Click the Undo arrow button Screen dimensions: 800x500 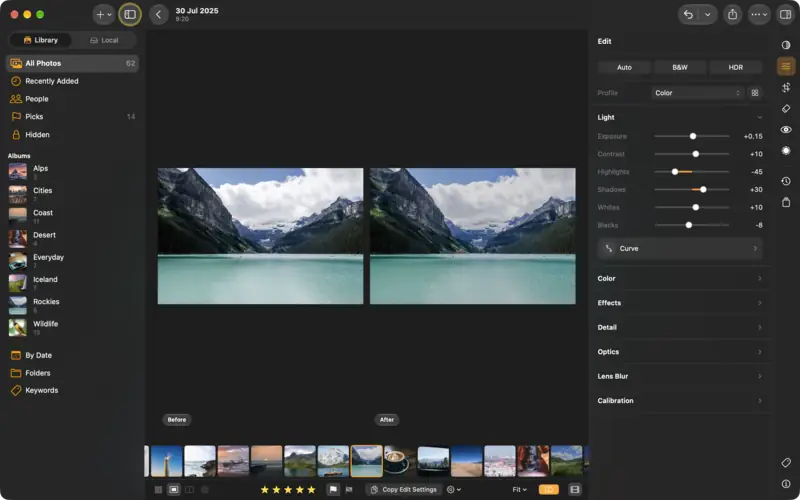tap(688, 14)
